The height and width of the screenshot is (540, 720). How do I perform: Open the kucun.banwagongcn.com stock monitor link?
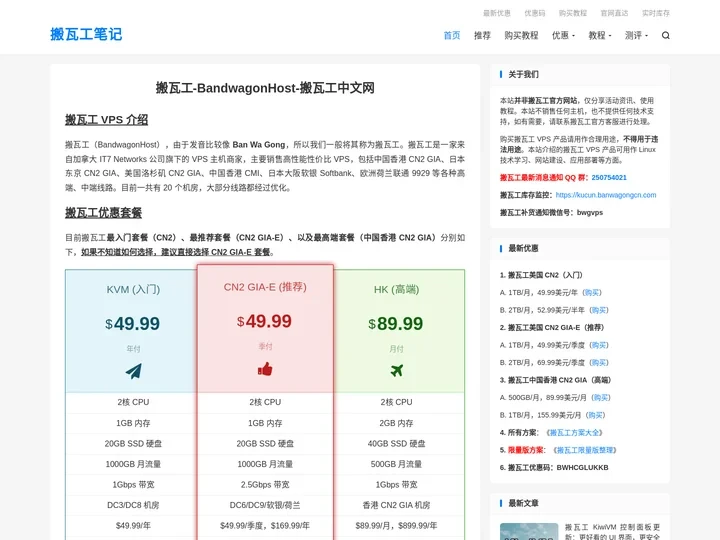[x=606, y=195]
